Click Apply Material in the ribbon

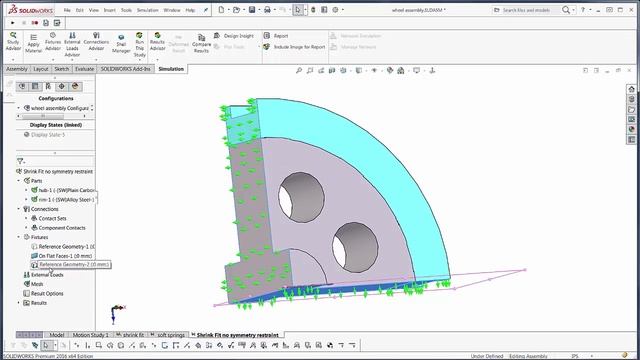pyautogui.click(x=33, y=44)
